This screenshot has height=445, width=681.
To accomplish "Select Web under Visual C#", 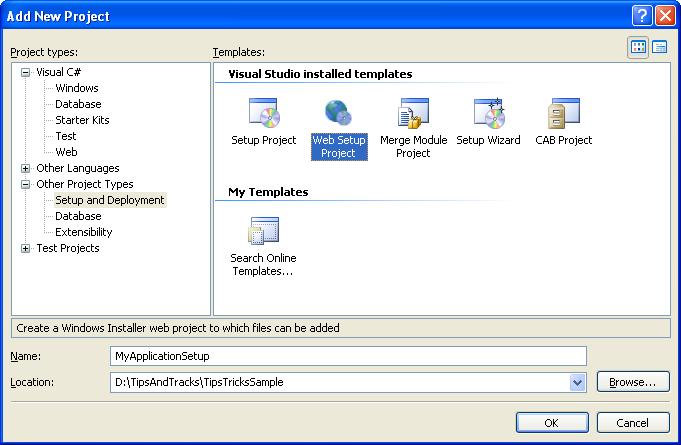I will pos(66,152).
